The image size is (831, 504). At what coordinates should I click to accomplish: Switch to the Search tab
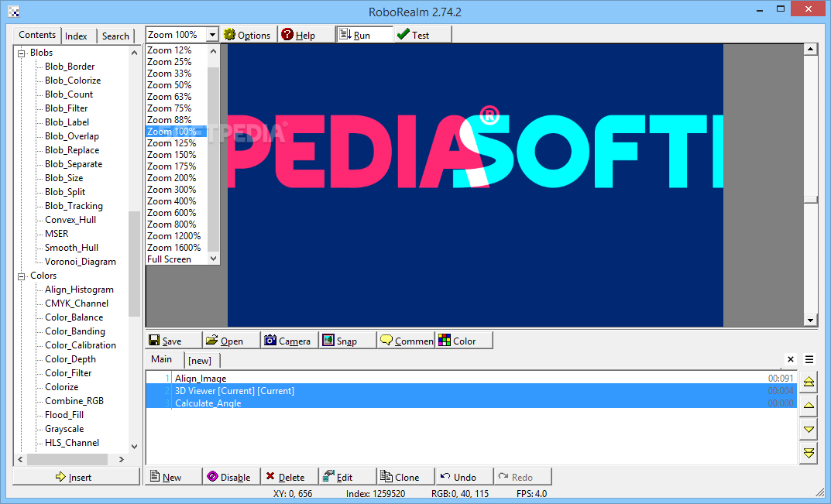[115, 36]
